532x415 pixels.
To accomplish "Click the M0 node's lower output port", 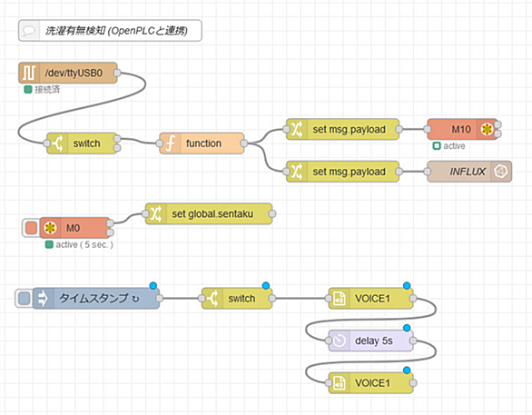I will 110,232.
